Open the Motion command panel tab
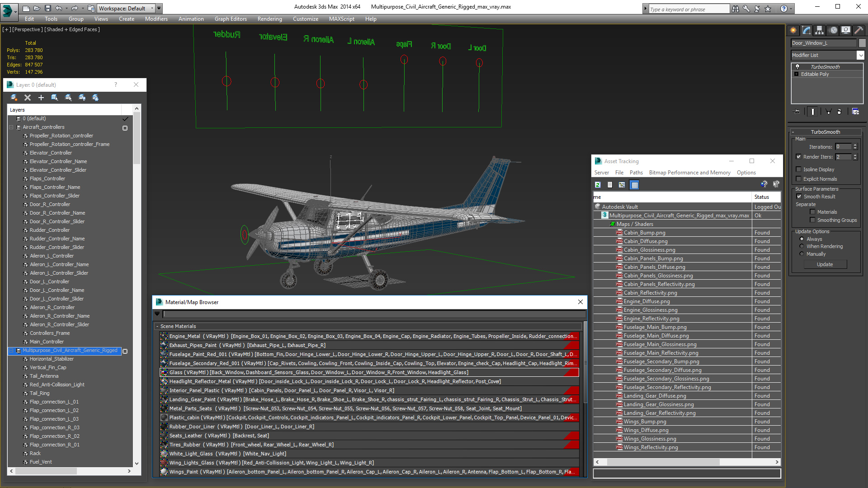The height and width of the screenshot is (488, 868). click(x=833, y=30)
